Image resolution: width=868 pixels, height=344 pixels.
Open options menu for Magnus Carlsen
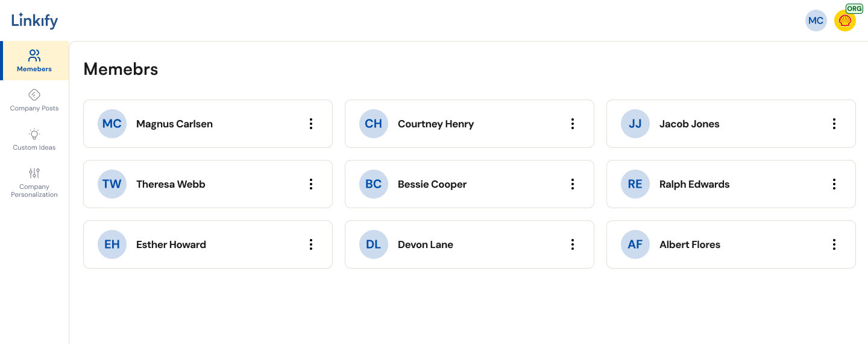point(311,124)
